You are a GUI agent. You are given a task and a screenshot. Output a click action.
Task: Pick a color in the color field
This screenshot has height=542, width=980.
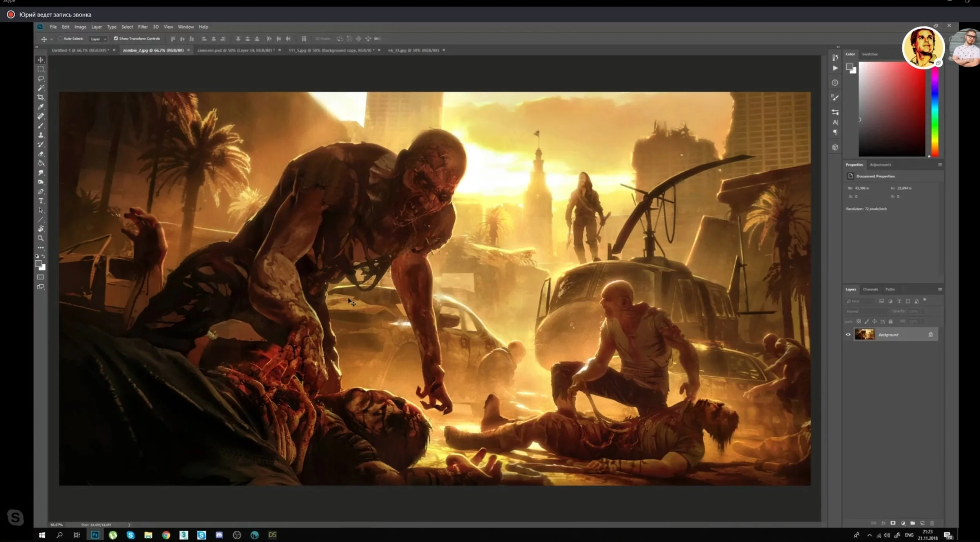point(892,109)
